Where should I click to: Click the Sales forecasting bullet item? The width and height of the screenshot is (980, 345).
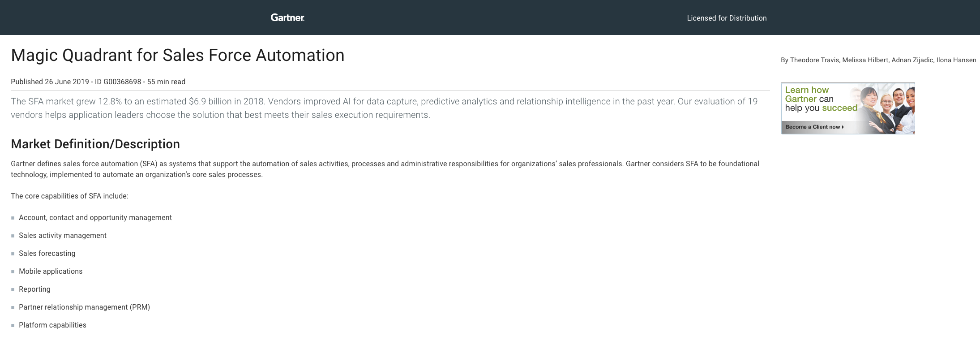47,253
